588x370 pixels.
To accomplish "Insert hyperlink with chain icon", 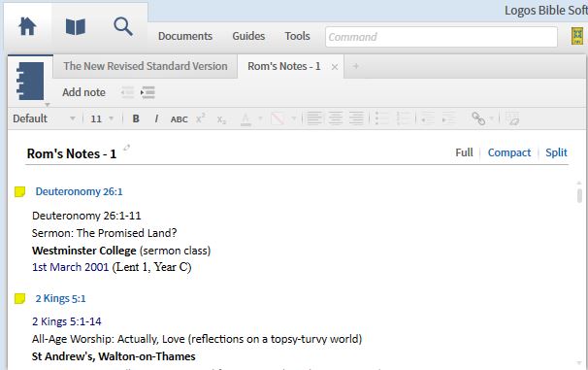I will (478, 118).
